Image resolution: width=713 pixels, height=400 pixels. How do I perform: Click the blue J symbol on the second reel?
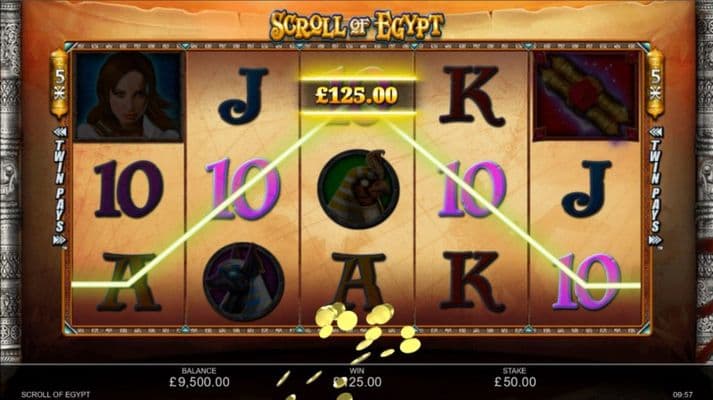tap(243, 96)
